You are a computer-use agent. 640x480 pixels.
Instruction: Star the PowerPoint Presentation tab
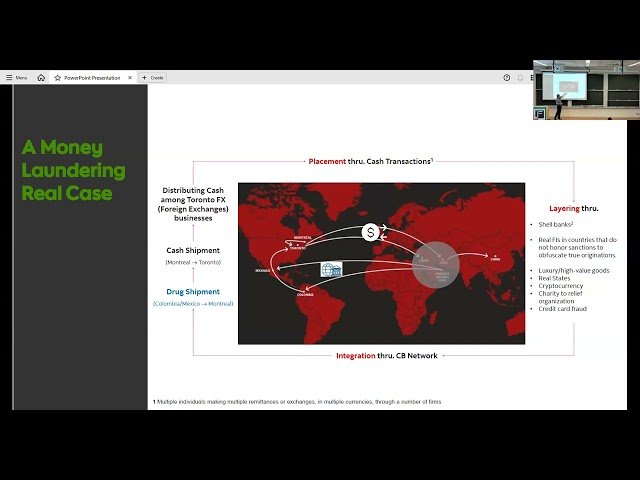click(58, 78)
